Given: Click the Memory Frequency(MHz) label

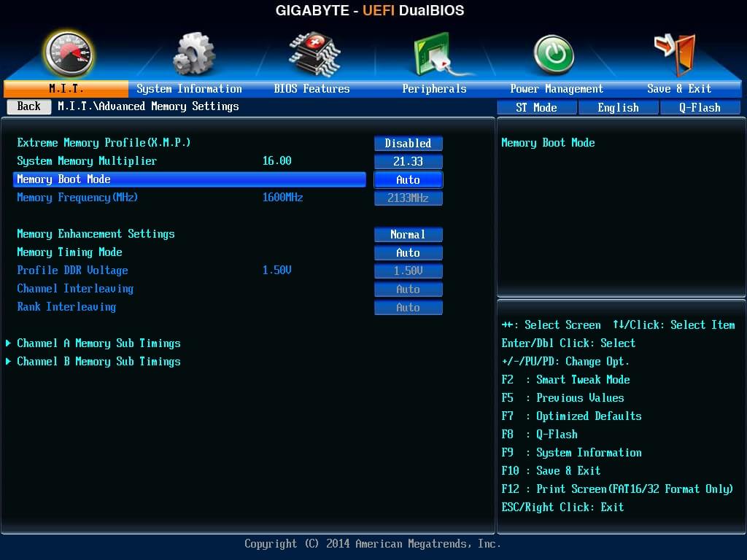Looking at the screenshot, I should [x=77, y=197].
